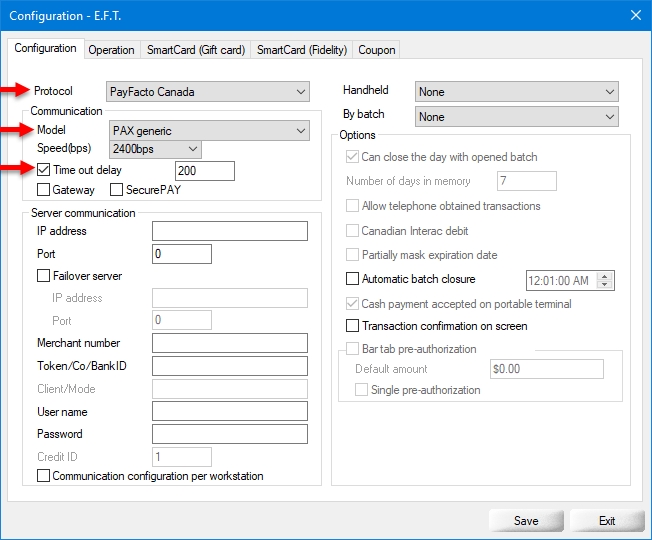This screenshot has width=652, height=540.
Task: Uncheck the Time out delay checkbox
Action: 44,171
